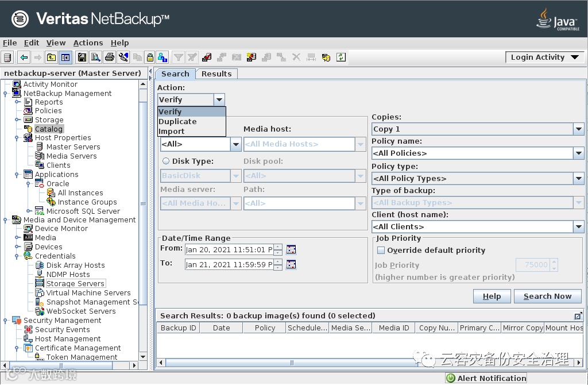Click the wrench and screwdriver tools icon
This screenshot has height=385, width=588.
point(123,57)
